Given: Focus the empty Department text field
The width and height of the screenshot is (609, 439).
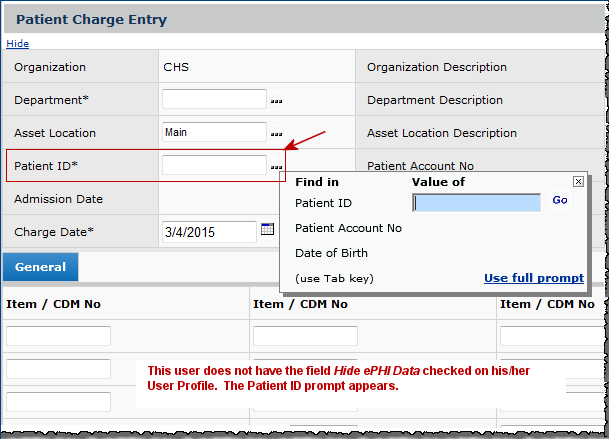Looking at the screenshot, I should pos(214,100).
